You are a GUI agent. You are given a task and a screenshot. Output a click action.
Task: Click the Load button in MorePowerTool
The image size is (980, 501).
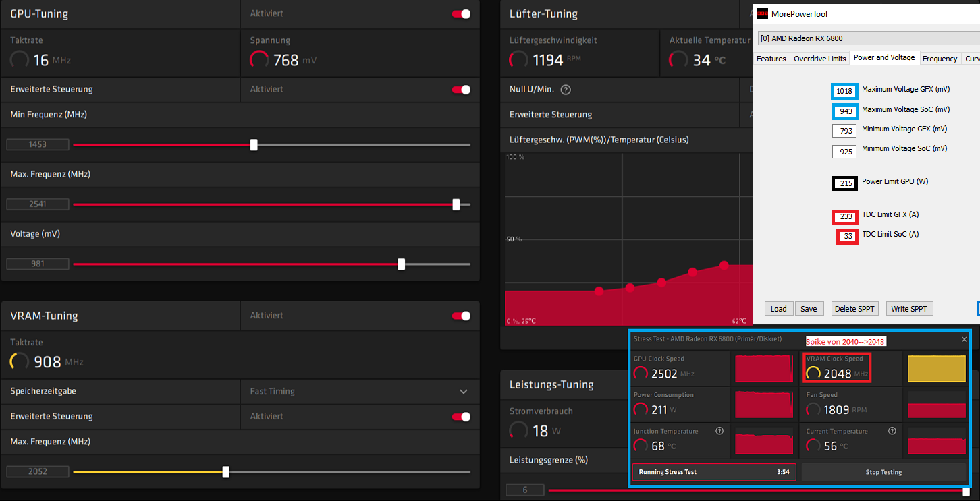point(779,309)
